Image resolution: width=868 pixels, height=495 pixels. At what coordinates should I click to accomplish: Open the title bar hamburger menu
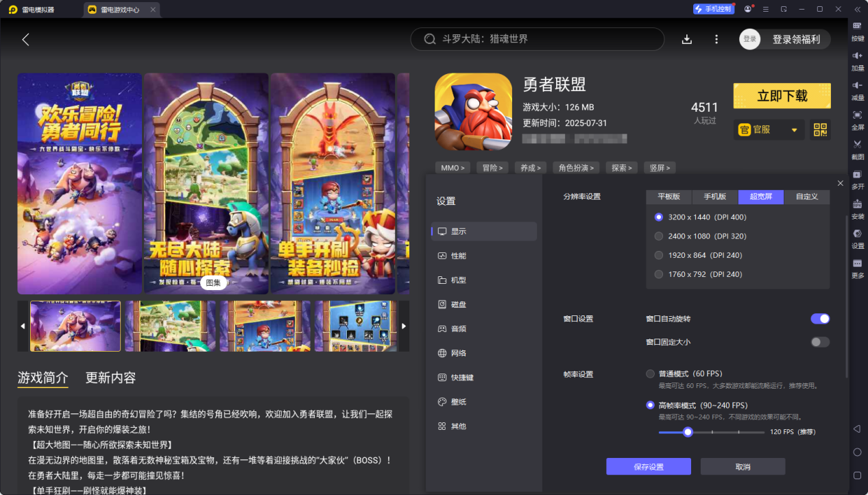(x=765, y=9)
